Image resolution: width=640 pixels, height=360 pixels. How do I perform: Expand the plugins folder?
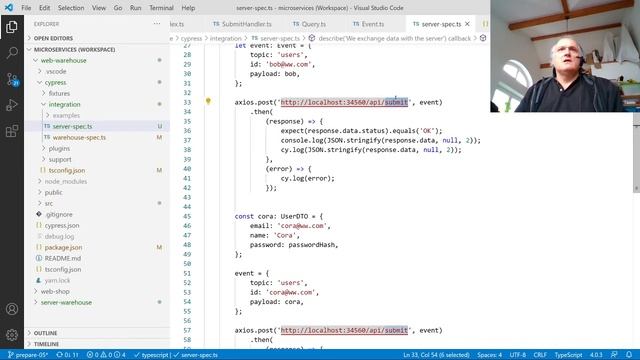(x=97, y=149)
